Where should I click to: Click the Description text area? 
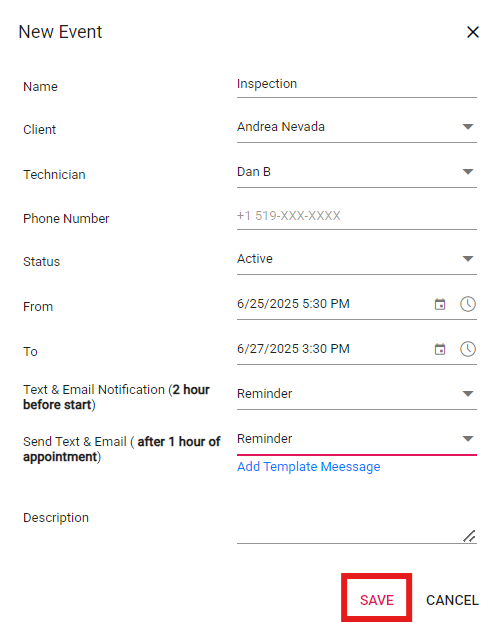coord(357,524)
